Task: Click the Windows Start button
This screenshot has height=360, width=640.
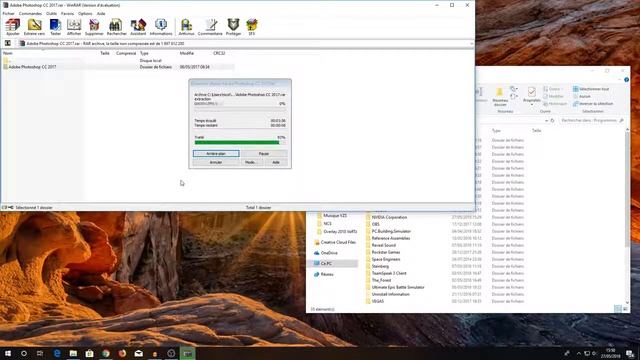Action: pyautogui.click(x=8, y=353)
